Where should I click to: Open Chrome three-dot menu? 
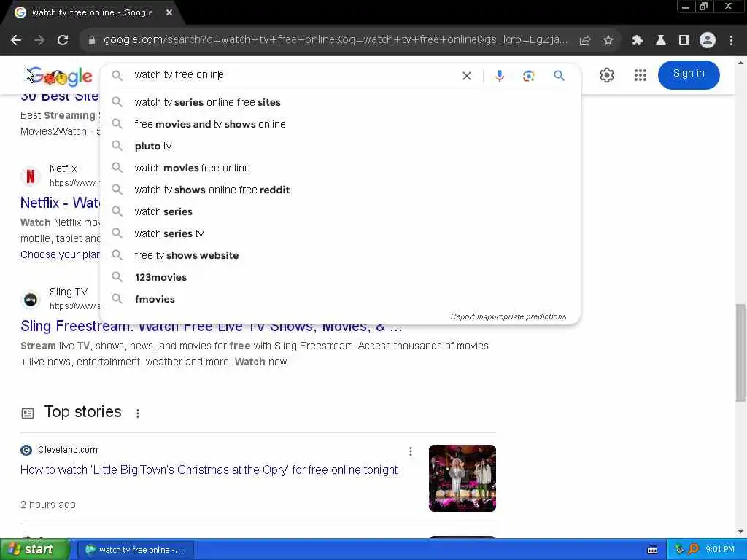tap(731, 41)
